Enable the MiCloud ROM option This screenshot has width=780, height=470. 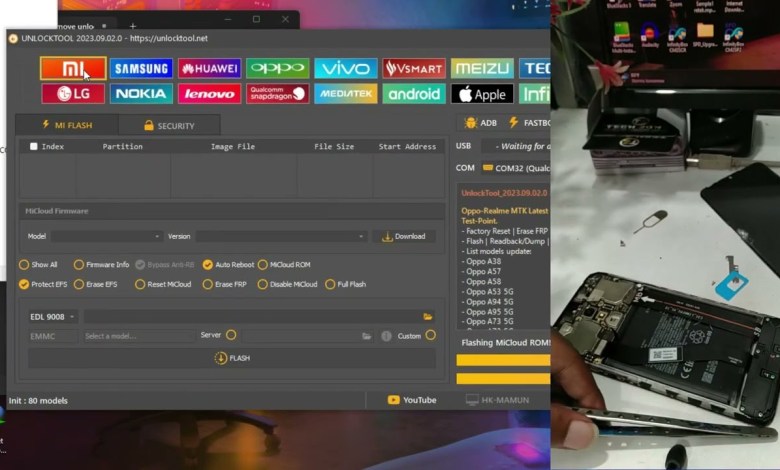tap(263, 265)
